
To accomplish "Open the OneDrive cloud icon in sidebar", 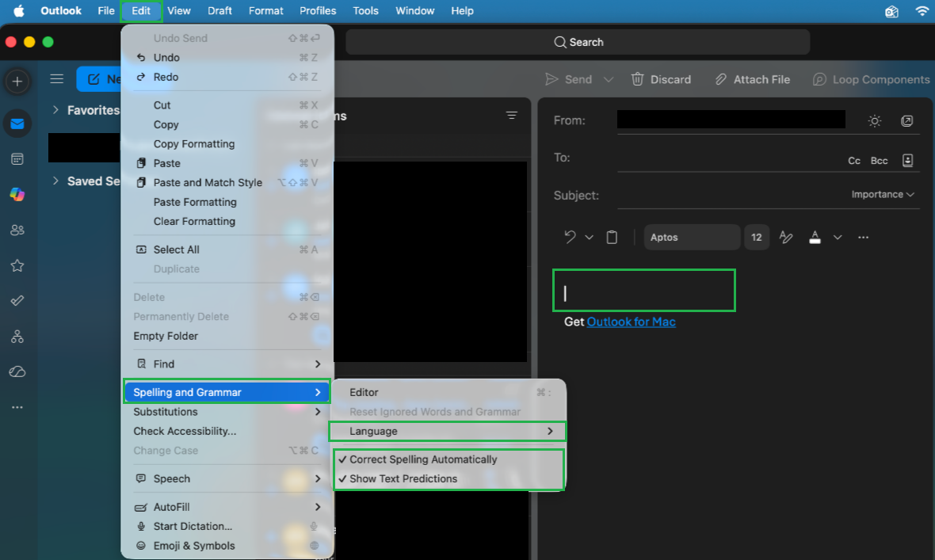I will pos(17,371).
